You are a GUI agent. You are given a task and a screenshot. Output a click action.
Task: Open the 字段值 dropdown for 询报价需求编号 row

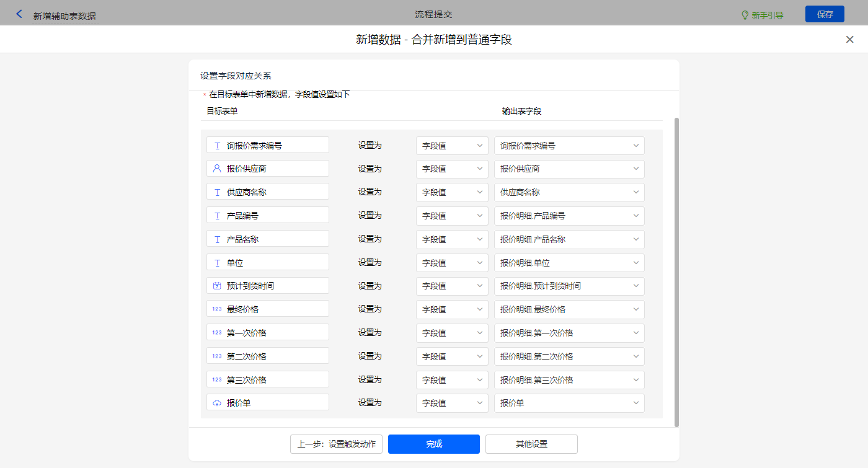tap(452, 146)
